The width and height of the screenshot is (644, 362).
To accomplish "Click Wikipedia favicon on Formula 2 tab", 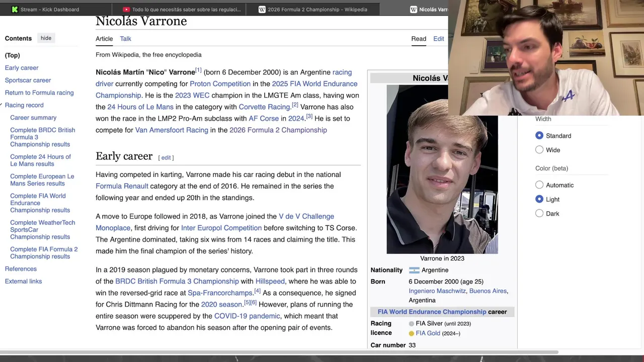I will [x=262, y=9].
